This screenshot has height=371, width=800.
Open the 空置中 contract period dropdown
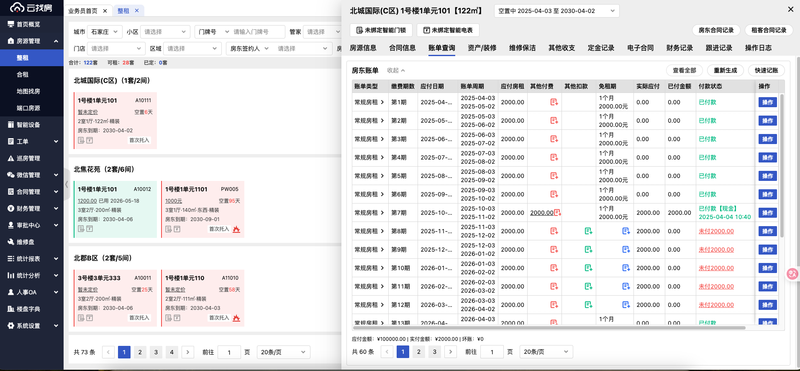(557, 11)
